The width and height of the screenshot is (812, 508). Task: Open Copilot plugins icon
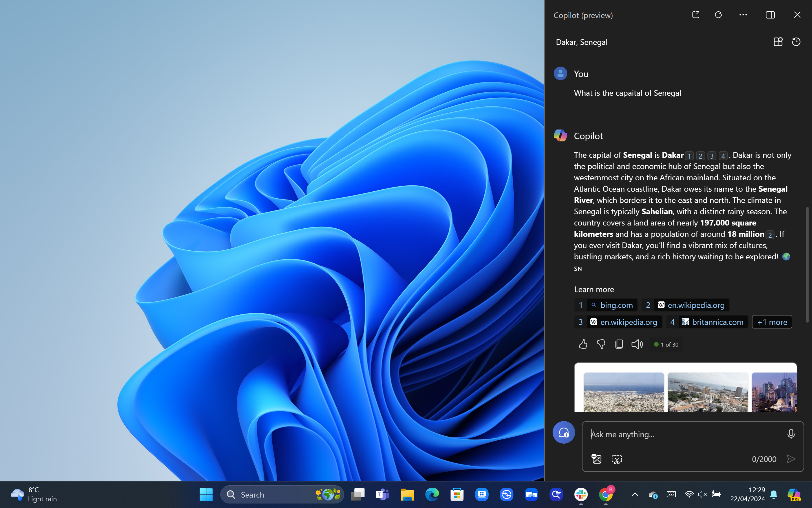pos(778,42)
